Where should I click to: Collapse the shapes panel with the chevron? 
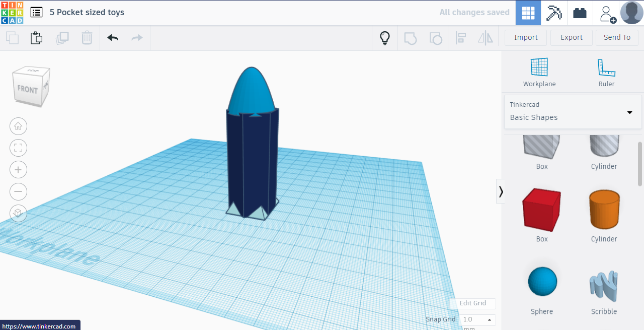click(x=501, y=191)
